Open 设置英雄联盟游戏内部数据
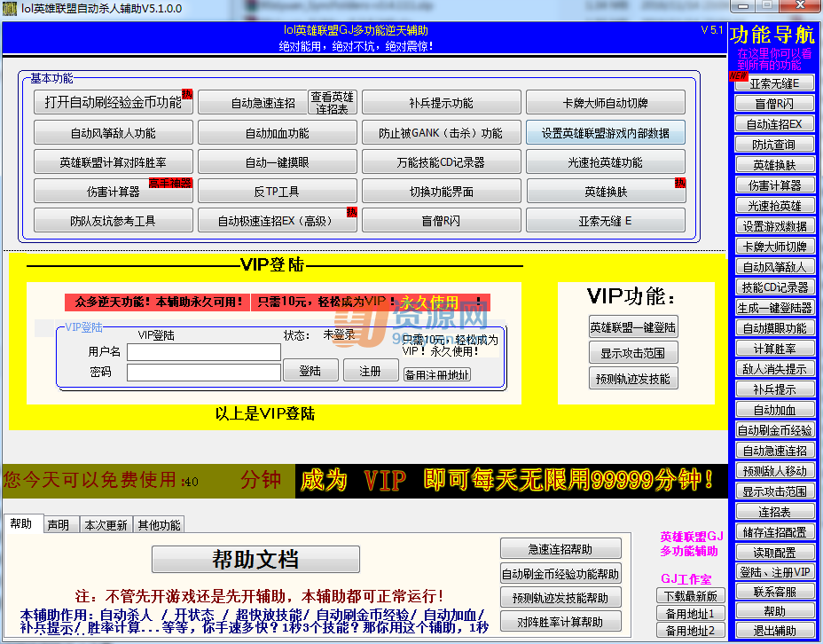The width and height of the screenshot is (823, 644). pyautogui.click(x=606, y=132)
